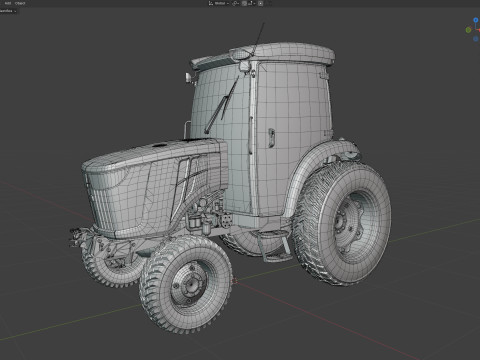Toggle the snap magnet button
Image resolution: width=480 pixels, height=360 pixels.
pyautogui.click(x=244, y=3)
